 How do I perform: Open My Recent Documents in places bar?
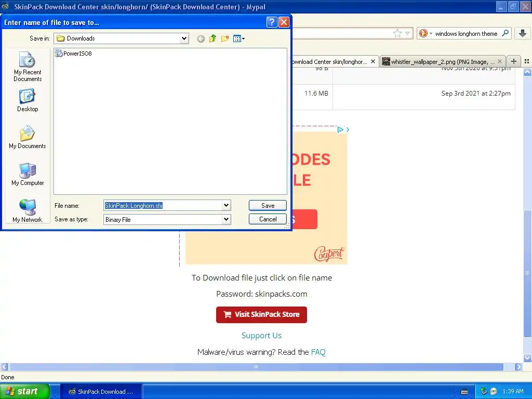pyautogui.click(x=28, y=67)
